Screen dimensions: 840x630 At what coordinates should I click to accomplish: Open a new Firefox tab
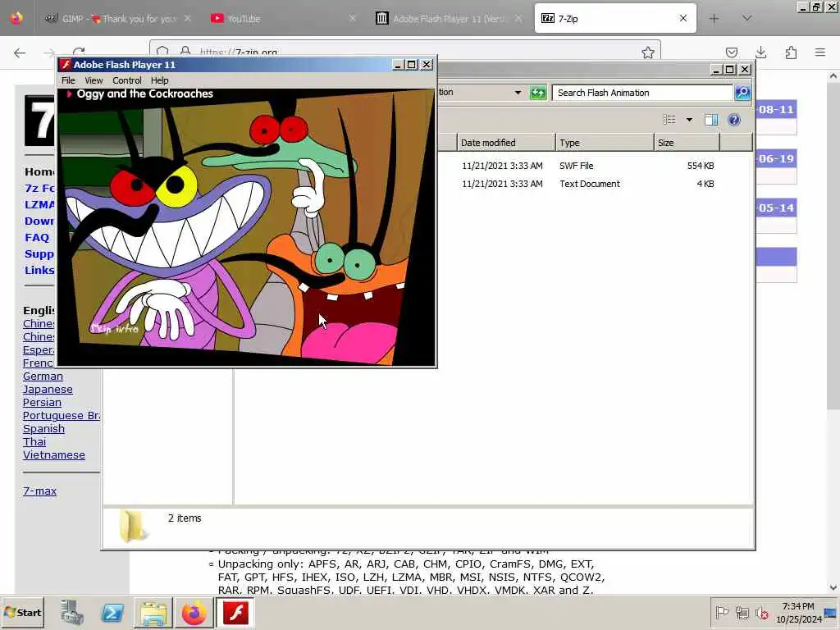click(714, 19)
